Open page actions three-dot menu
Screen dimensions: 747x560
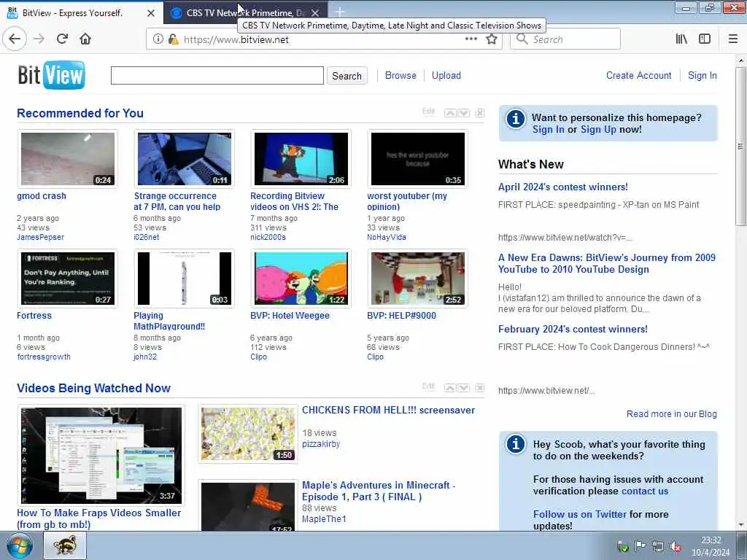point(471,39)
